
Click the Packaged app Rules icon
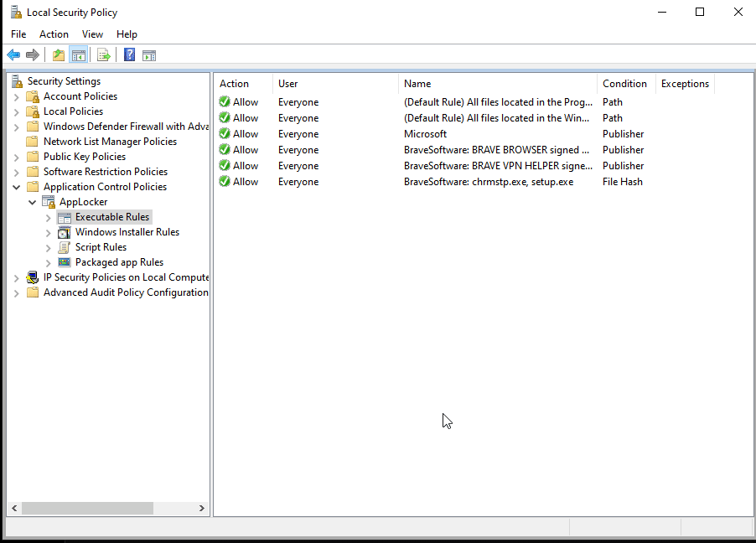click(65, 262)
